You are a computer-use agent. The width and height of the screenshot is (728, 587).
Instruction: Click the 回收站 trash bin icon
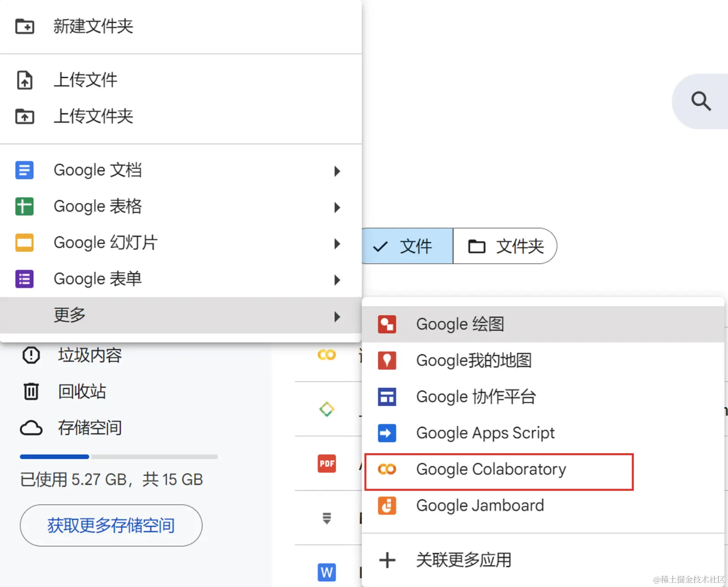coord(31,391)
